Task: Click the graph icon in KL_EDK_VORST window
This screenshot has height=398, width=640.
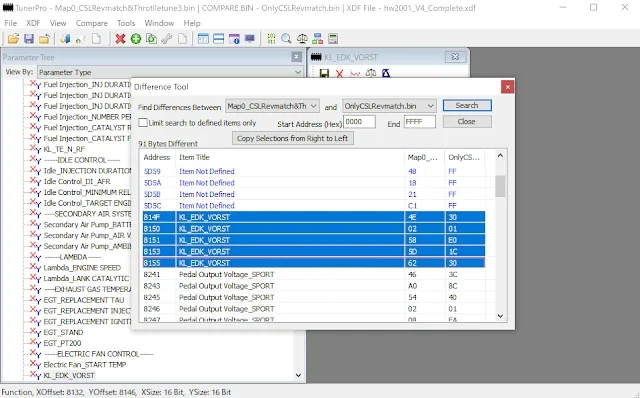Action: point(355,73)
